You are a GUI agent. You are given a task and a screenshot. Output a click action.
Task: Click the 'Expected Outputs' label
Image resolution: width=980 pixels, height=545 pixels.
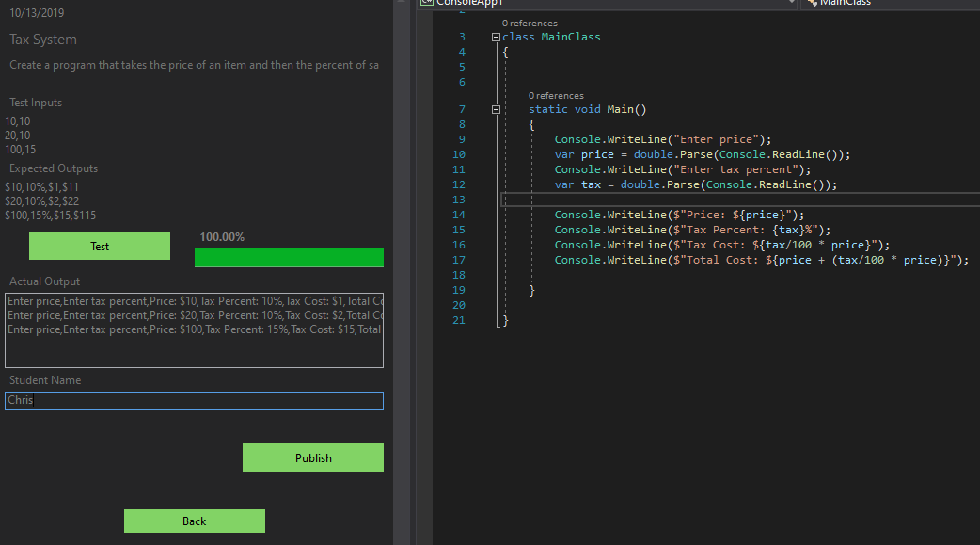pyautogui.click(x=53, y=168)
